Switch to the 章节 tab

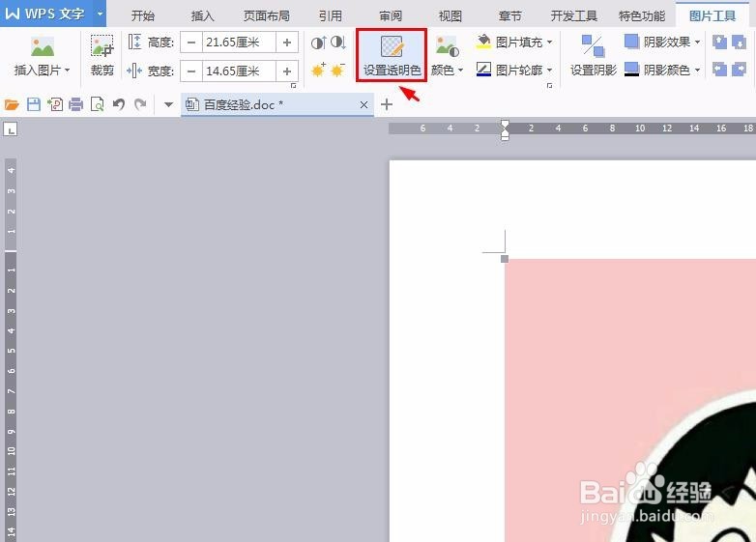coord(510,15)
